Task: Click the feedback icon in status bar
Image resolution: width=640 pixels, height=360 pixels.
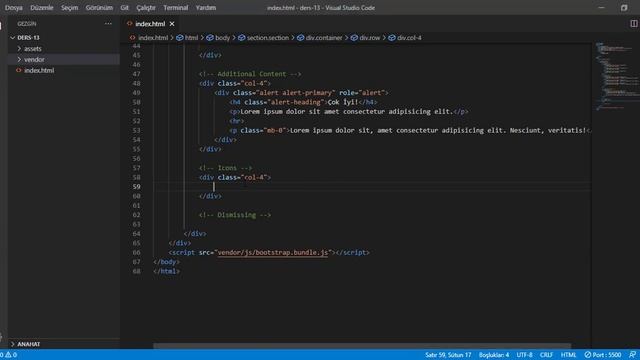Action: 632,355
